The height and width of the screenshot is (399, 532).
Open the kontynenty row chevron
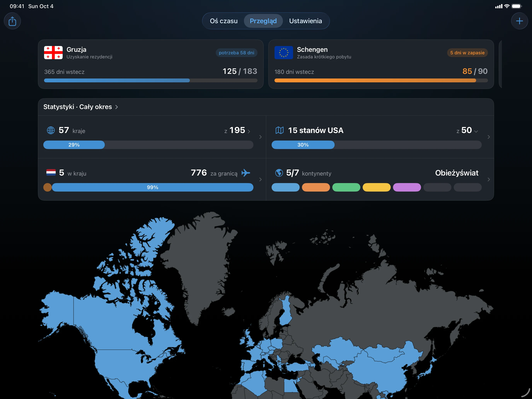(x=489, y=179)
